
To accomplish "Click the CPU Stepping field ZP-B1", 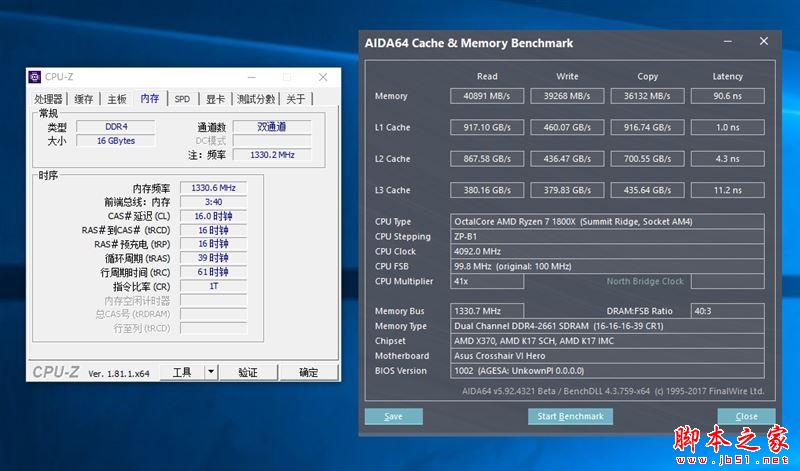I will pyautogui.click(x=607, y=236).
